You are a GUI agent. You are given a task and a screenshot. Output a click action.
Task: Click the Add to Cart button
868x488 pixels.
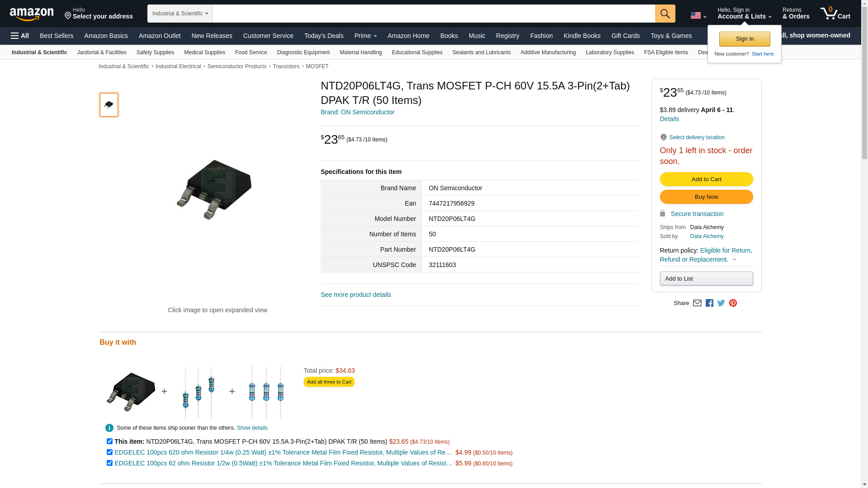tap(706, 179)
